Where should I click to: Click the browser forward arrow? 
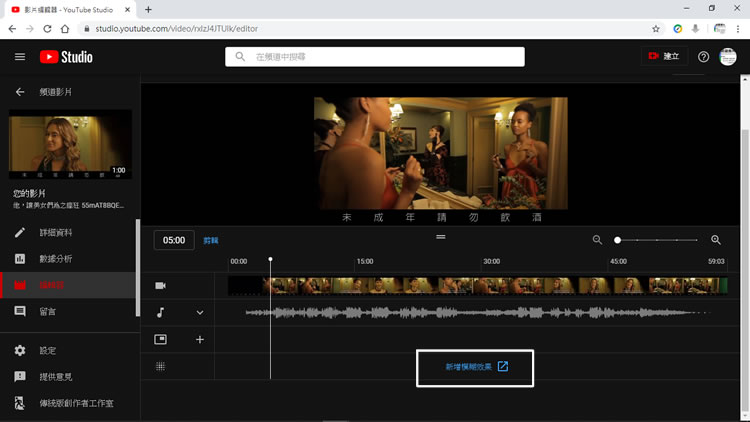pos(30,29)
